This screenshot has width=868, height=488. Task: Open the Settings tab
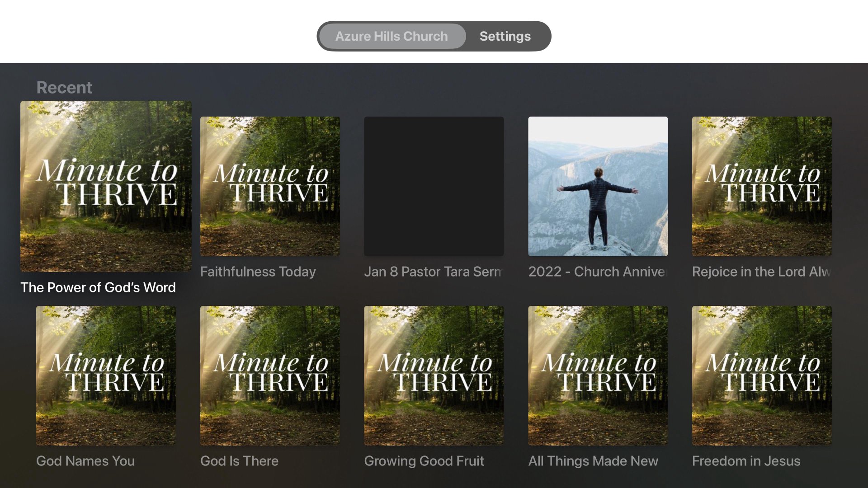click(x=505, y=36)
